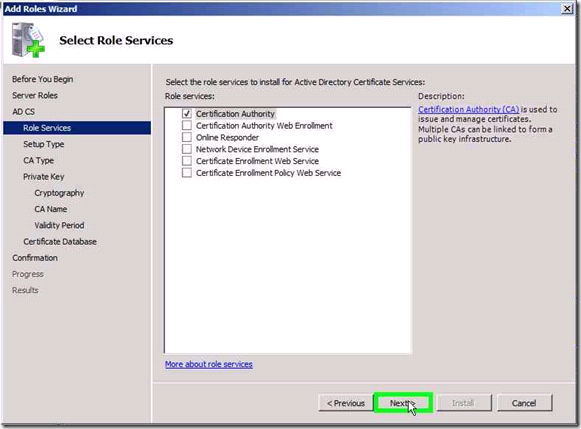Go to the Server Roles step

[35, 96]
